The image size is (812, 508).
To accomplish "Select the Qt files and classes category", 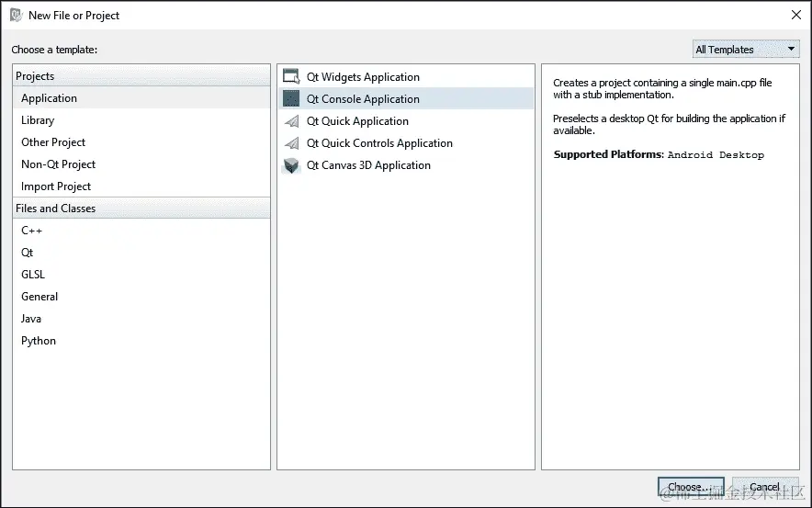I will pos(141,253).
